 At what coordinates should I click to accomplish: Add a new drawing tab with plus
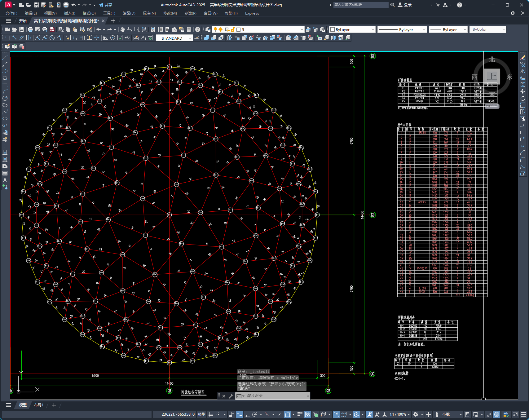113,21
